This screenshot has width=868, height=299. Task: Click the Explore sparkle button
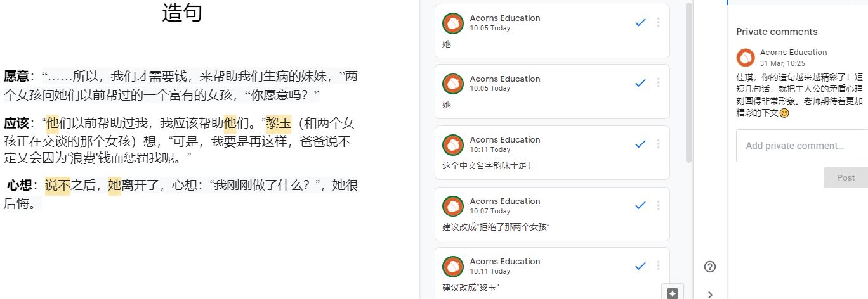pyautogui.click(x=673, y=293)
